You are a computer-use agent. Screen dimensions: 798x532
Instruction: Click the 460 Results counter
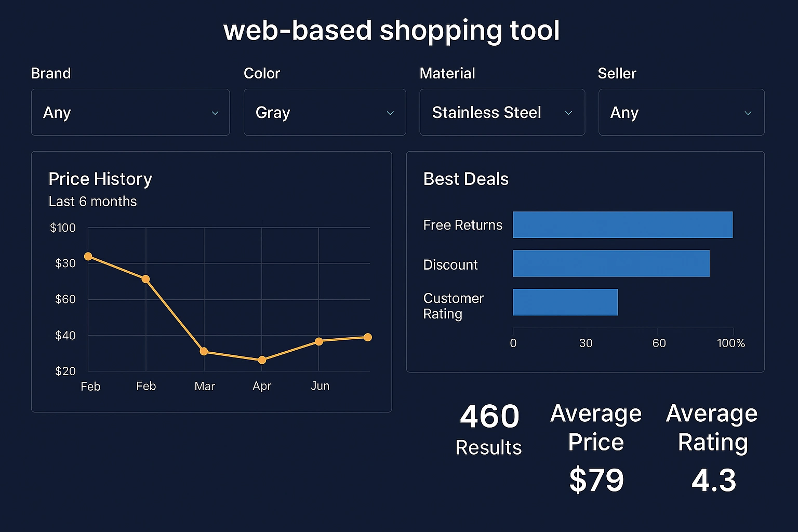488,429
